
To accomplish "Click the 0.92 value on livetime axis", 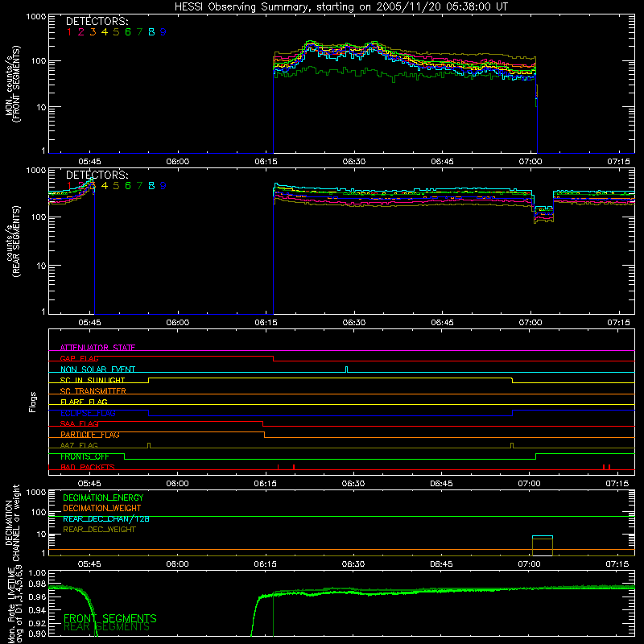I will [x=38, y=621].
